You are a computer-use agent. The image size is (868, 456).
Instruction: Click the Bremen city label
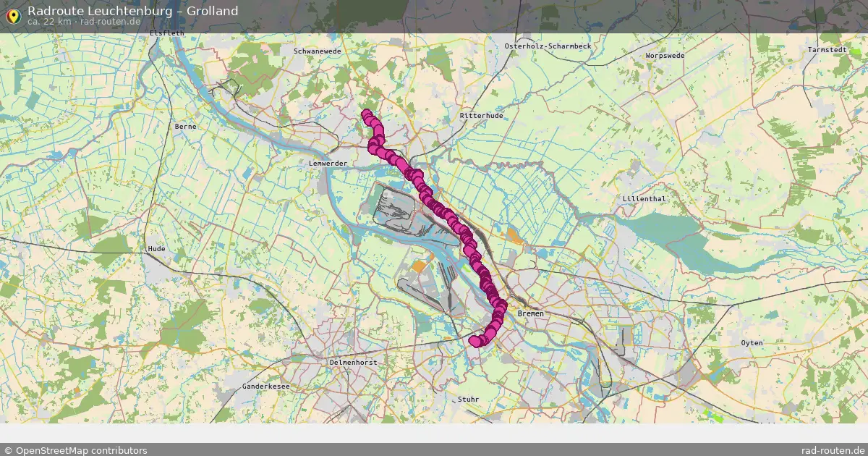530,313
